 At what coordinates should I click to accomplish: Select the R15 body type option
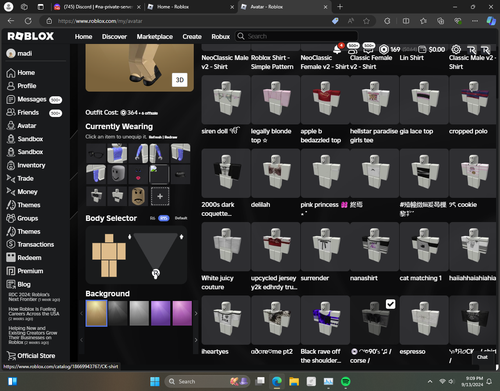coord(163,218)
